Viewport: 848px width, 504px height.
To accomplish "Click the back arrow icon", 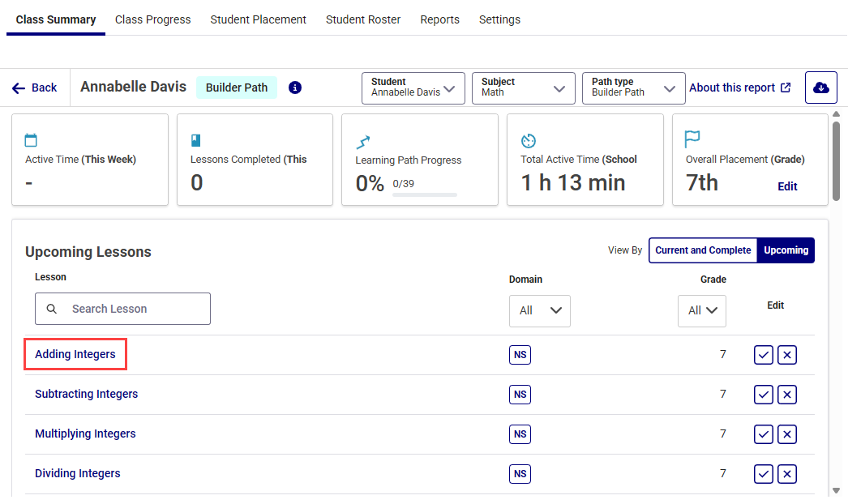I will point(19,88).
